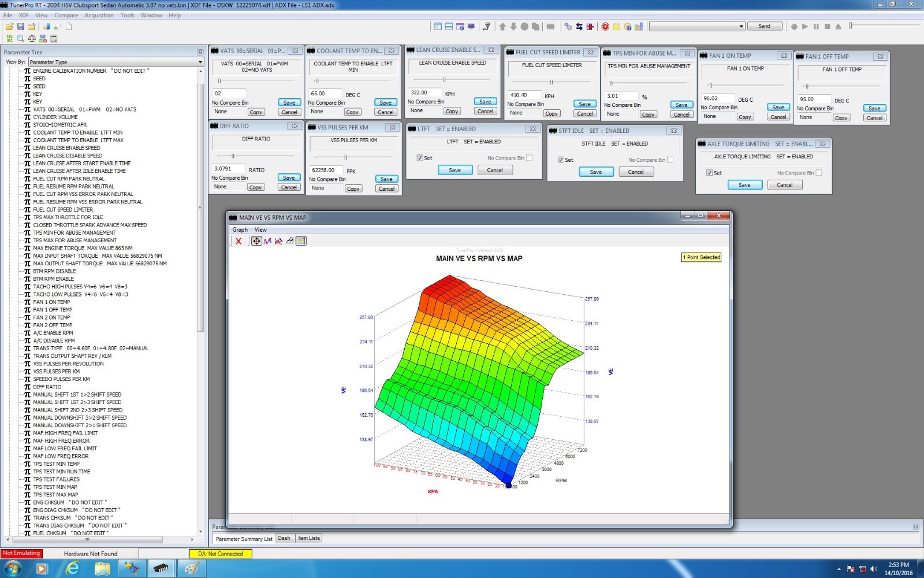Image resolution: width=924 pixels, height=578 pixels.
Task: Click the open bin file folder icon
Action: pos(10,27)
